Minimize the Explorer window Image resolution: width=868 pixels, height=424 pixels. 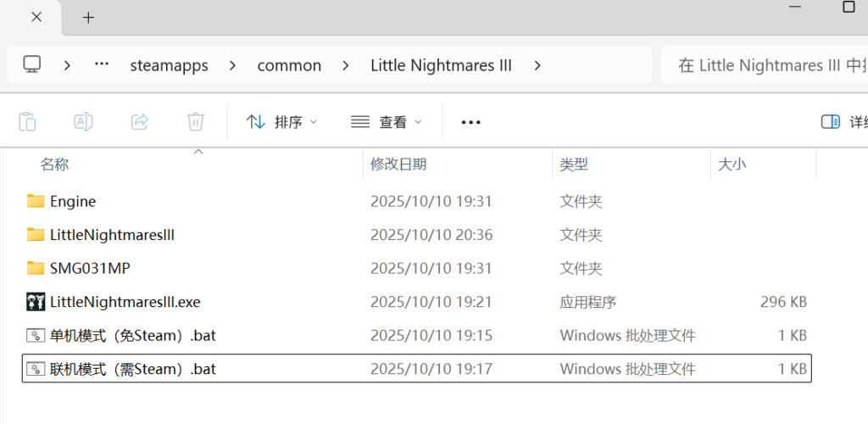pyautogui.click(x=795, y=7)
